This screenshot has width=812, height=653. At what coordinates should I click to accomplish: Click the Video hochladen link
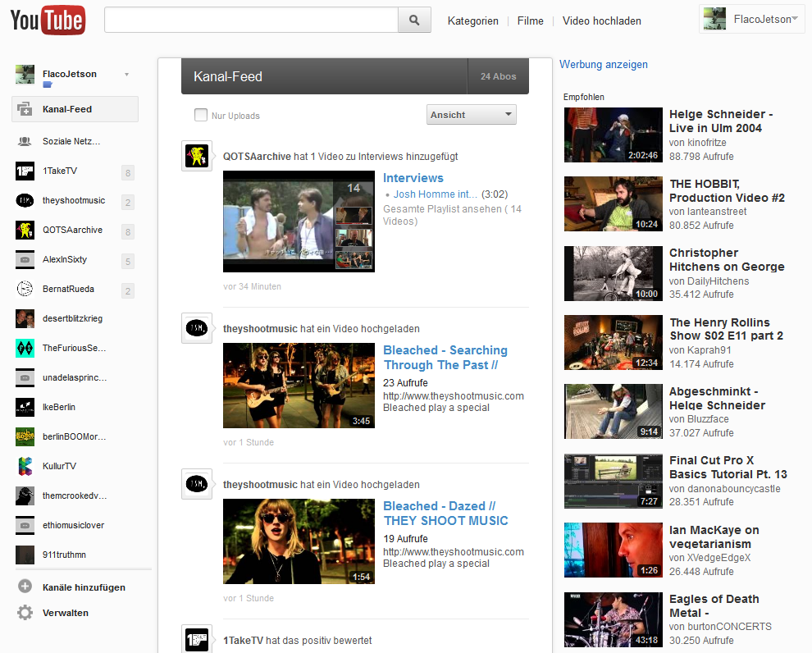pyautogui.click(x=601, y=21)
